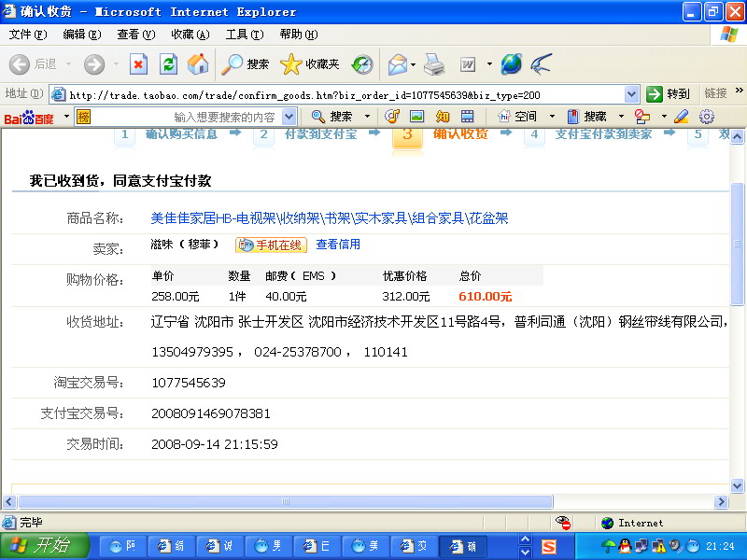
Task: Click the total price 610.00元
Action: (485, 296)
